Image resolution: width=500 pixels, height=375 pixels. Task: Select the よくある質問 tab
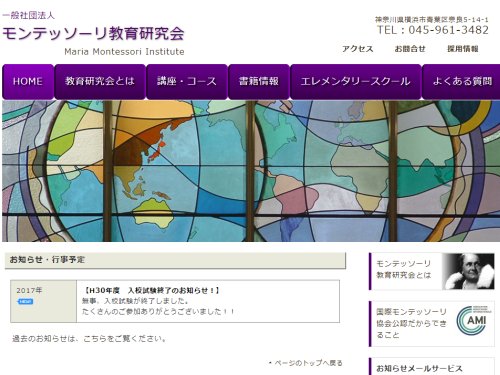point(462,82)
